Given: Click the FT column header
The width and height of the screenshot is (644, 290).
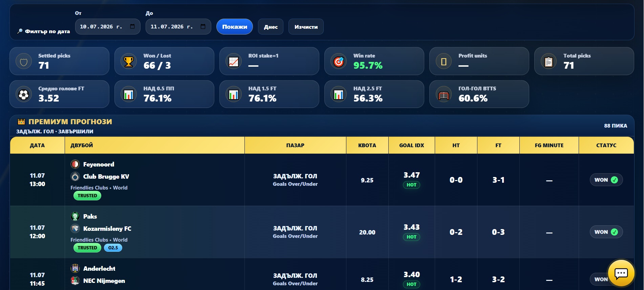Looking at the screenshot, I should (498, 146).
